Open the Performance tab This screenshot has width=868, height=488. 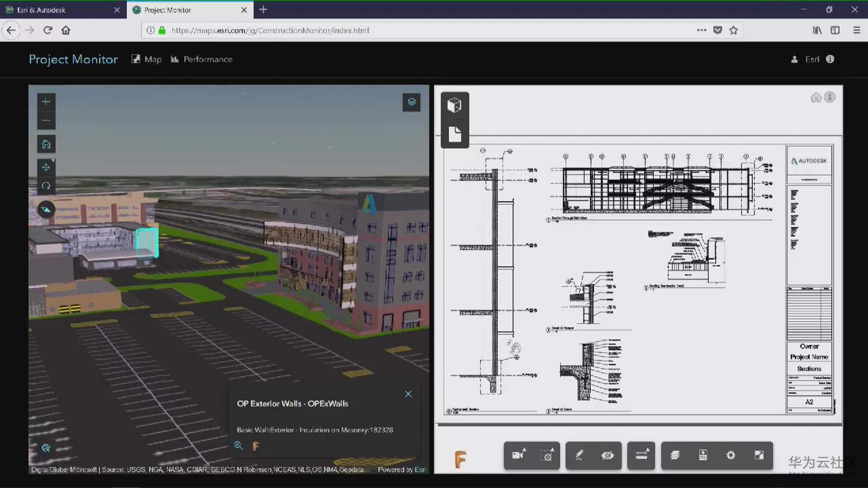pos(201,59)
